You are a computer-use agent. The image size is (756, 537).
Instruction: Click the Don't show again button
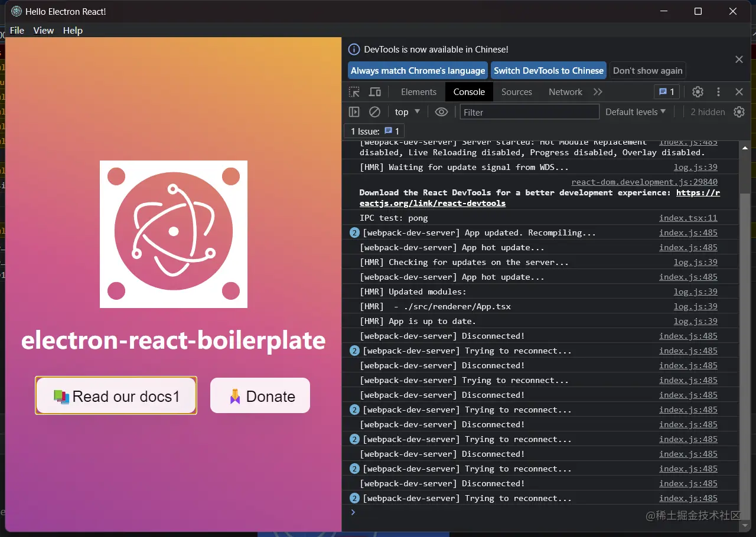[647, 70]
